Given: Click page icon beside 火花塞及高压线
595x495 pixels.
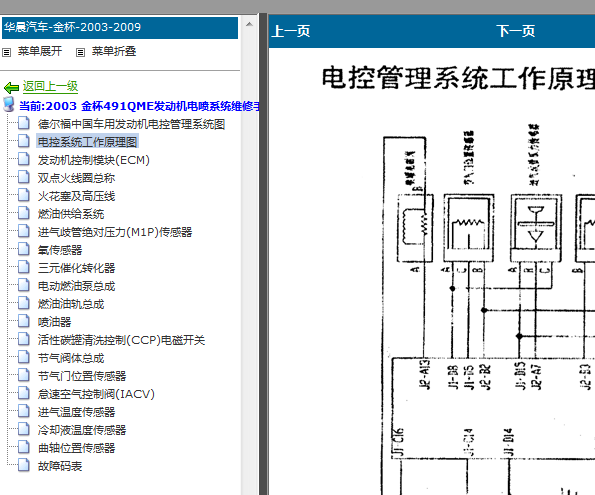Looking at the screenshot, I should point(24,195).
